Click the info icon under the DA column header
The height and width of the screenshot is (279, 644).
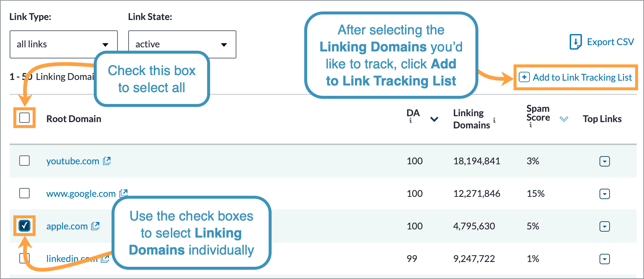(x=411, y=121)
